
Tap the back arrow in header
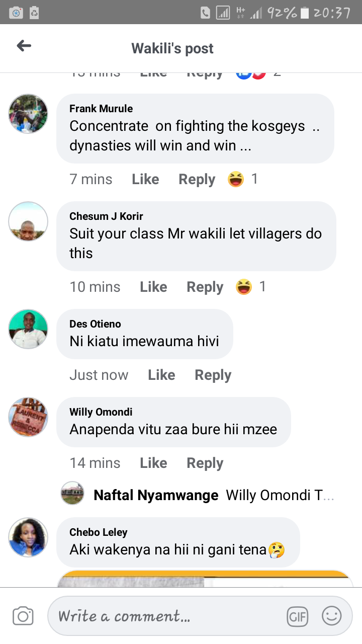point(24,46)
